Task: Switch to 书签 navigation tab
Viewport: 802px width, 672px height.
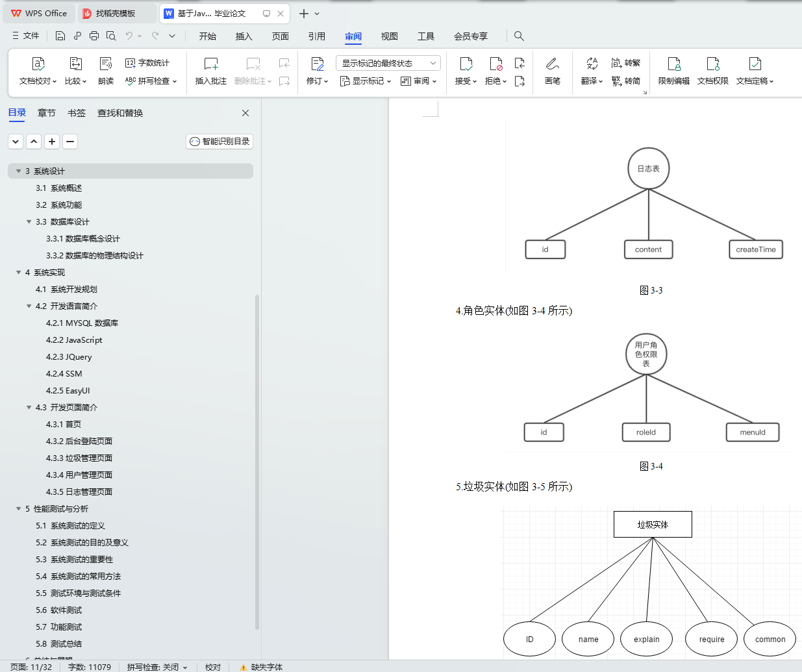Action: pos(77,113)
